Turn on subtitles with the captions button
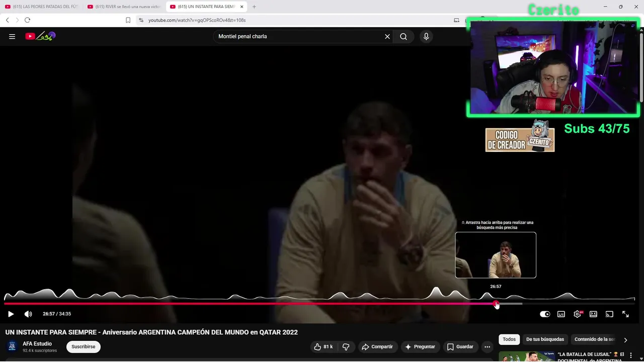Image resolution: width=644 pixels, height=362 pixels. pyautogui.click(x=561, y=314)
